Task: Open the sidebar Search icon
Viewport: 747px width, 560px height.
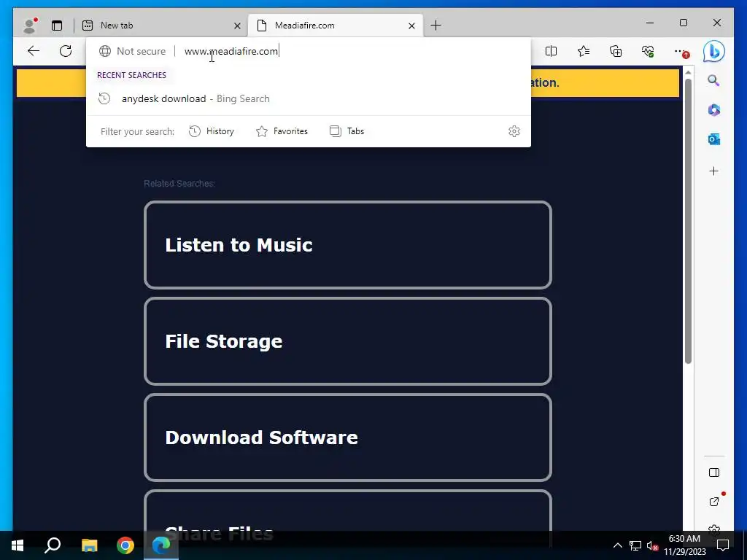Action: (x=713, y=80)
